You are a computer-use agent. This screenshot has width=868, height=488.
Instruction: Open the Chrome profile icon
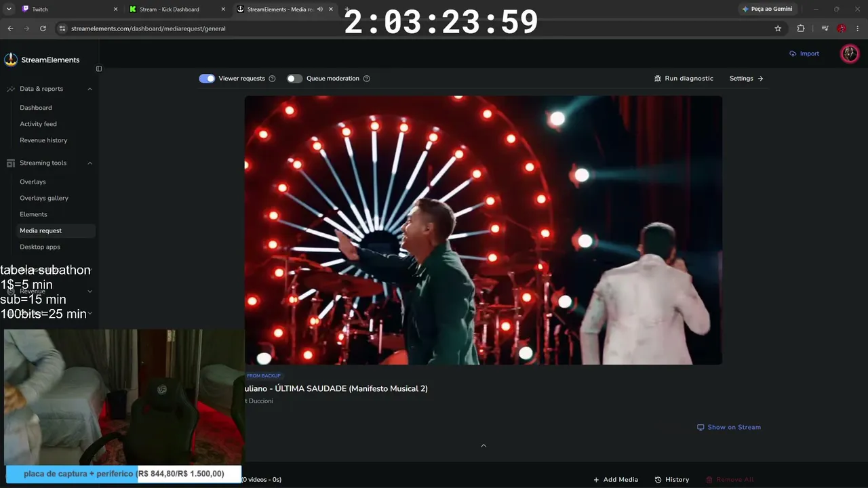pyautogui.click(x=842, y=28)
